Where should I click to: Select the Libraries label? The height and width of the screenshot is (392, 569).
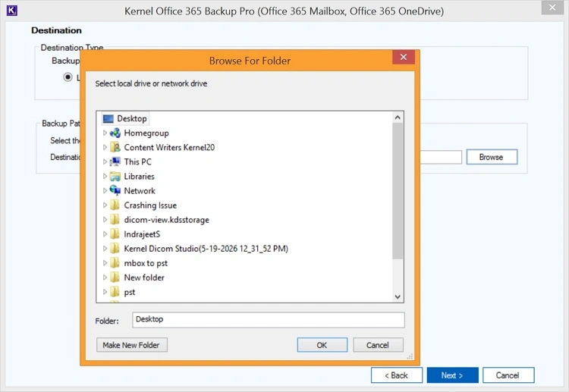coord(139,176)
